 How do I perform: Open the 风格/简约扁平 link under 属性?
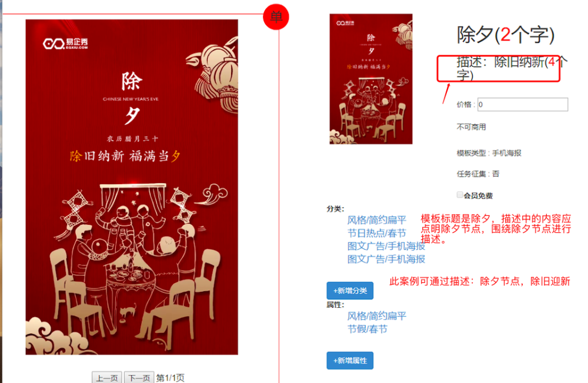pyautogui.click(x=376, y=316)
